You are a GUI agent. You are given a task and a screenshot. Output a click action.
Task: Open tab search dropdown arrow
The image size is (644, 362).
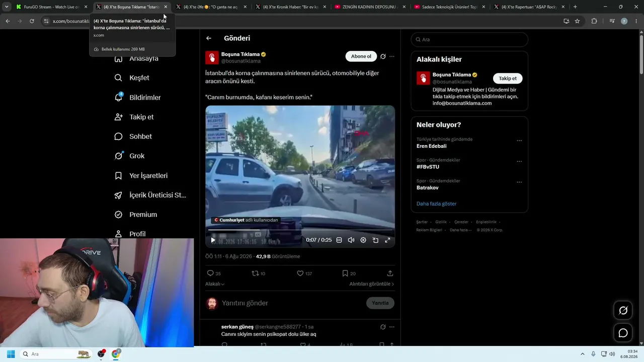click(6, 7)
